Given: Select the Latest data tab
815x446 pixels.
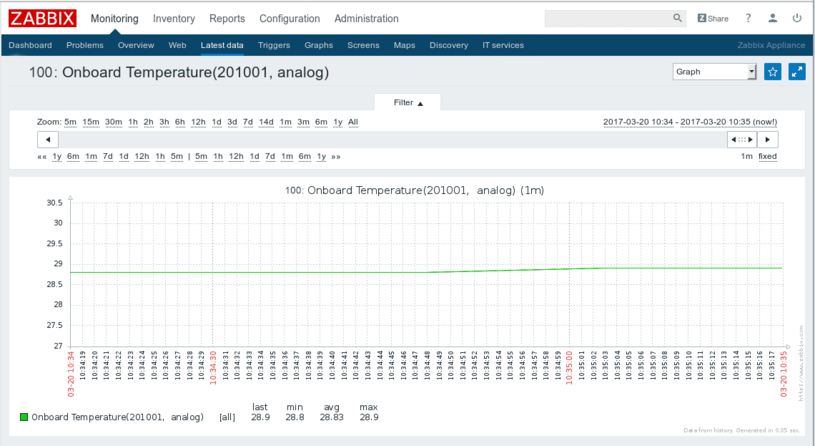Looking at the screenshot, I should (x=222, y=45).
